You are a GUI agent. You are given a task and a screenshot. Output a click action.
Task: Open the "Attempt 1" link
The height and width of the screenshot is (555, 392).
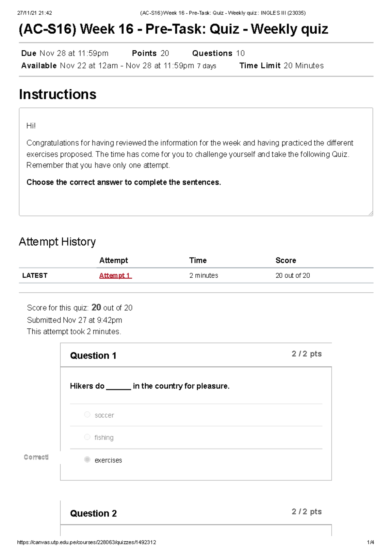pyautogui.click(x=115, y=276)
